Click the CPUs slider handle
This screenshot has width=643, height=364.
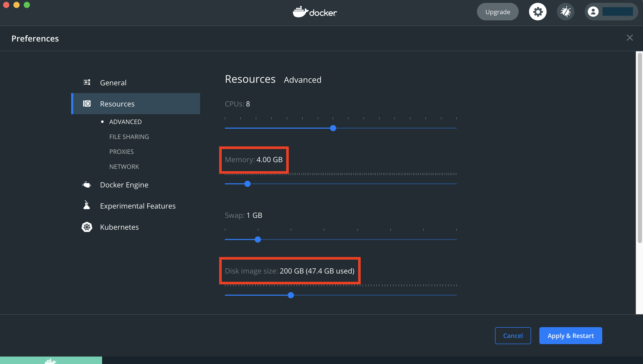tap(333, 128)
